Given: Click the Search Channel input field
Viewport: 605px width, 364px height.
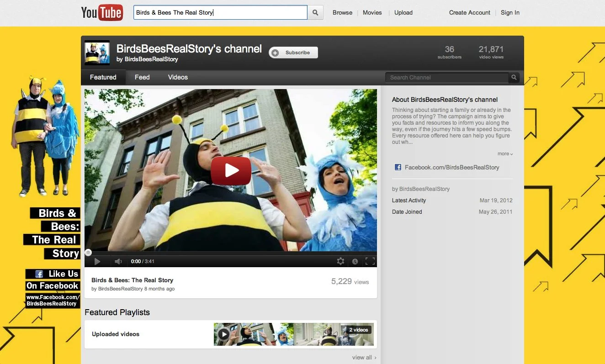Looking at the screenshot, I should tap(447, 78).
